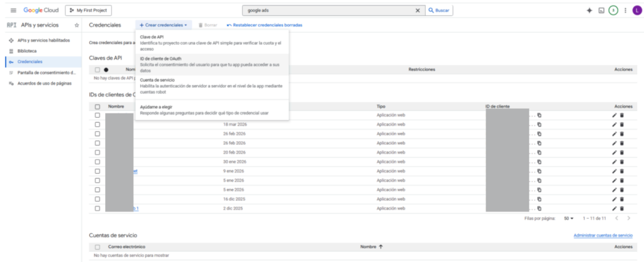Tick the checkbox for the 9 ene 2026 row

point(97,171)
